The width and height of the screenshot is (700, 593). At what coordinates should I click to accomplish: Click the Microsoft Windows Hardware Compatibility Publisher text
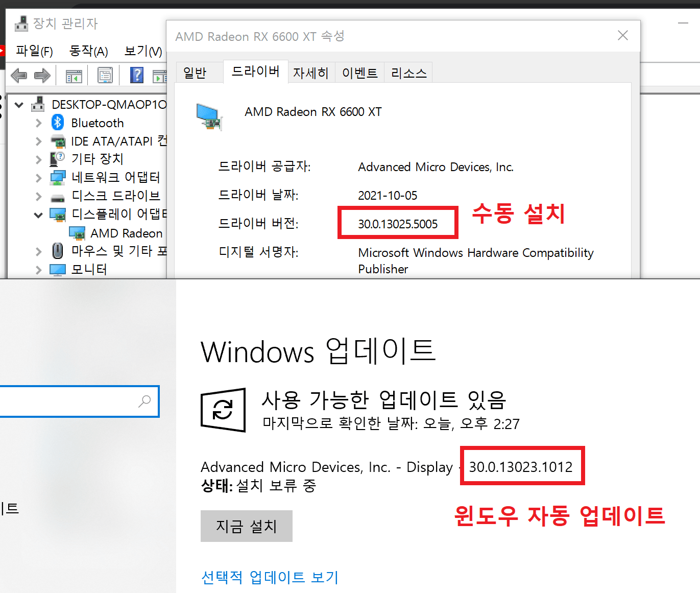tap(476, 261)
